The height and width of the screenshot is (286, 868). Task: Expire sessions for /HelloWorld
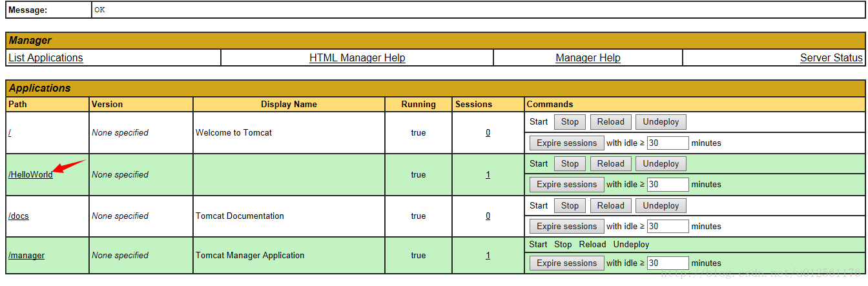tap(566, 185)
